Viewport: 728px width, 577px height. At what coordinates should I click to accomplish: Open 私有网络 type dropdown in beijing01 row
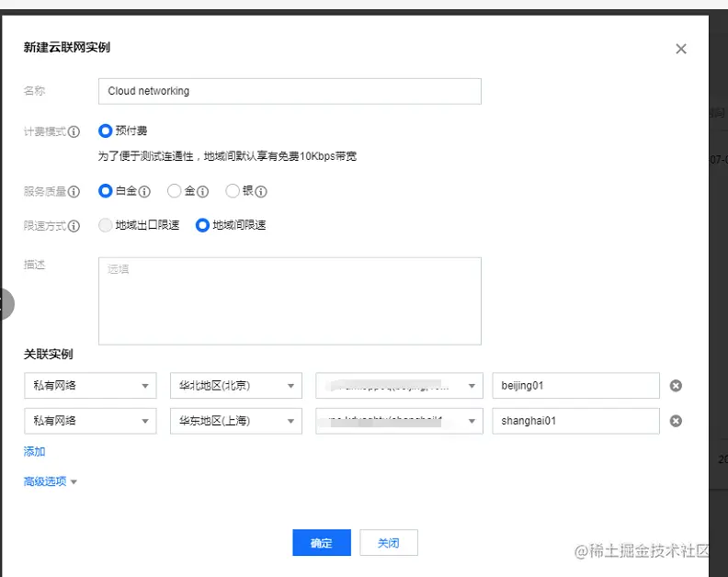pyautogui.click(x=90, y=385)
